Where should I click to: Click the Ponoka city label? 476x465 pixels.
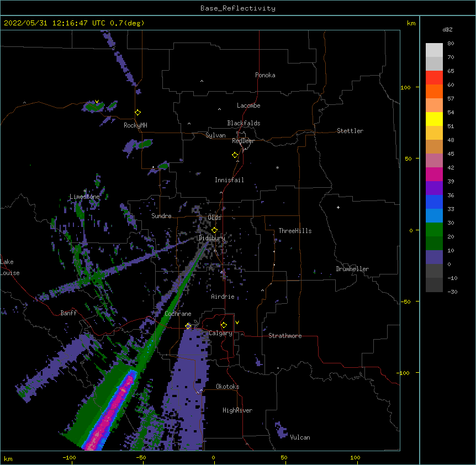coord(265,75)
